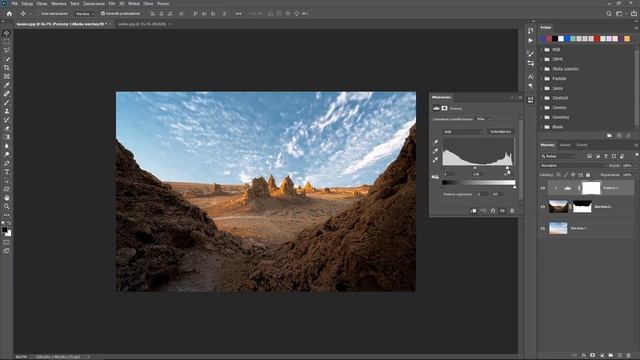Select the Warstwa 0 black-and-white mask thumbnail

(x=582, y=207)
